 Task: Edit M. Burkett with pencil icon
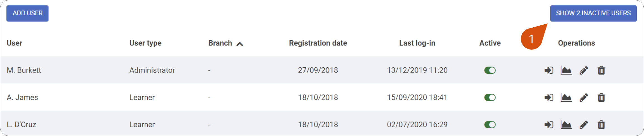[x=584, y=70]
